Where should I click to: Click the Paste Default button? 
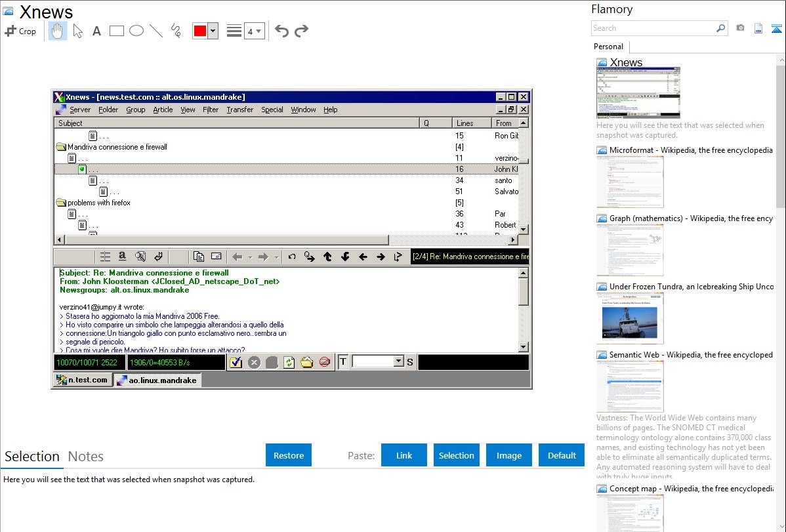point(562,455)
